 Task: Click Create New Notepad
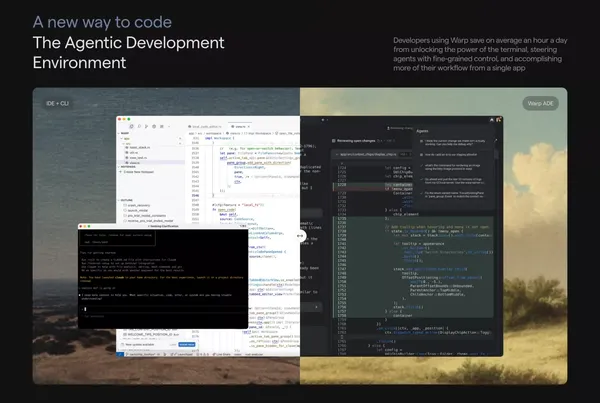(x=137, y=172)
